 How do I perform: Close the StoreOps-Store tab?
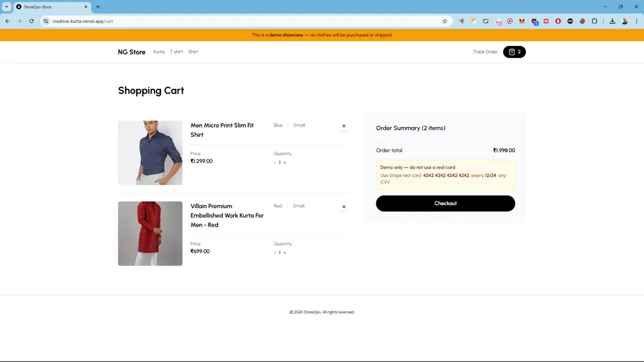[86, 7]
